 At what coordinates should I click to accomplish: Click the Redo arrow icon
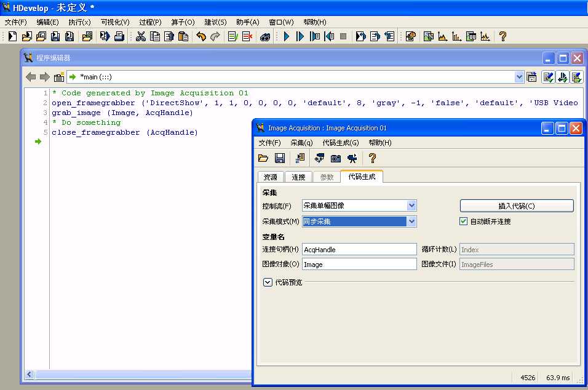[x=215, y=36]
